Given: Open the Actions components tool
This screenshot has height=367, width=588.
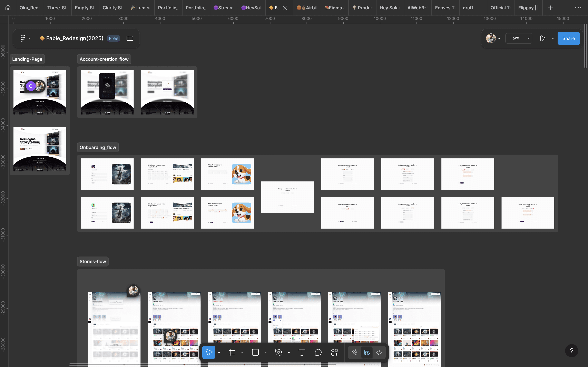Looking at the screenshot, I should tap(335, 352).
